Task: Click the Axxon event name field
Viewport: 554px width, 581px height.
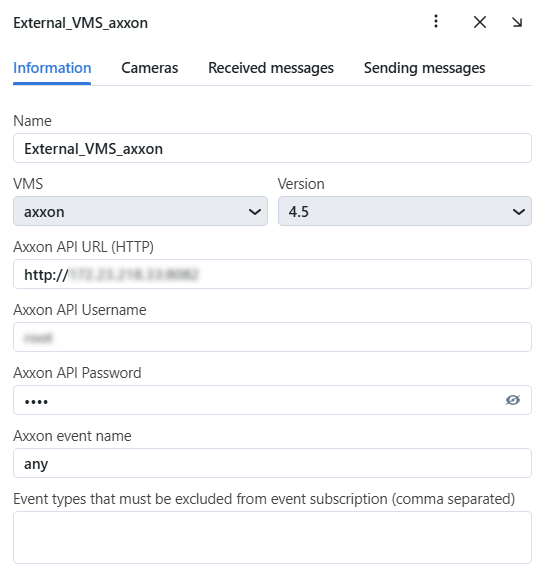Action: [272, 463]
